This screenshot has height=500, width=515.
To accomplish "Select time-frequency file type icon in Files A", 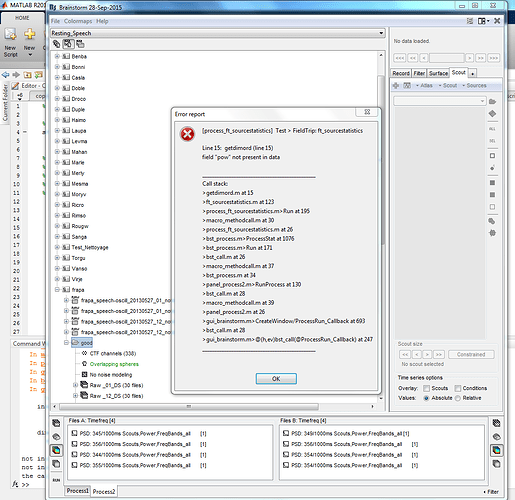I will (x=56, y=450).
